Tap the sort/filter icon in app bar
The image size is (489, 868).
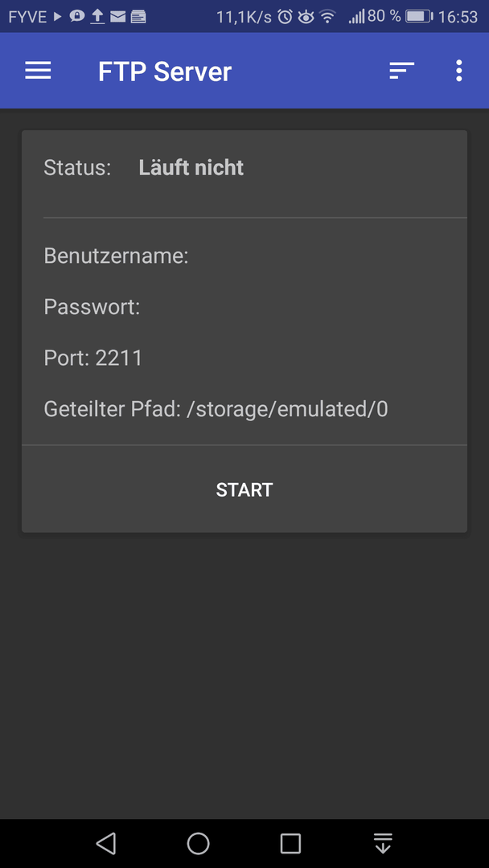(401, 71)
